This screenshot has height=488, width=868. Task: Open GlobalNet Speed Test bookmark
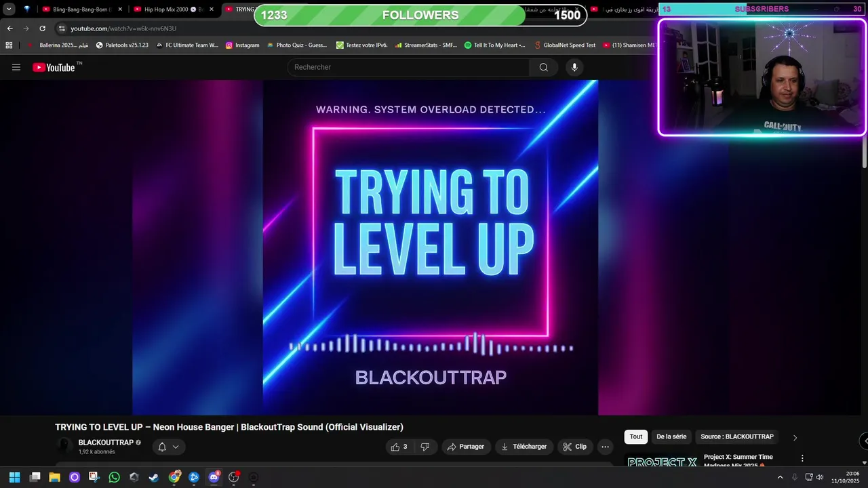(564, 45)
